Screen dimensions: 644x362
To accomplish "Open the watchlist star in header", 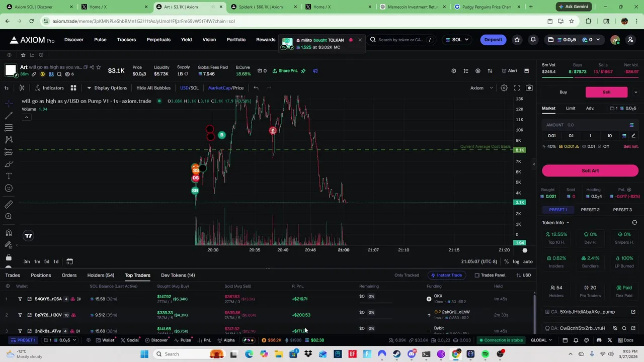I will coord(517,40).
